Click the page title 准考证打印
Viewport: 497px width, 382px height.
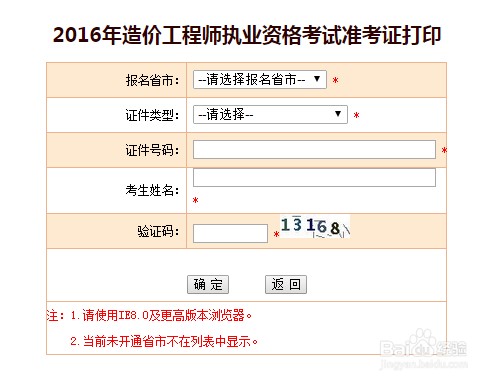pyautogui.click(x=391, y=35)
